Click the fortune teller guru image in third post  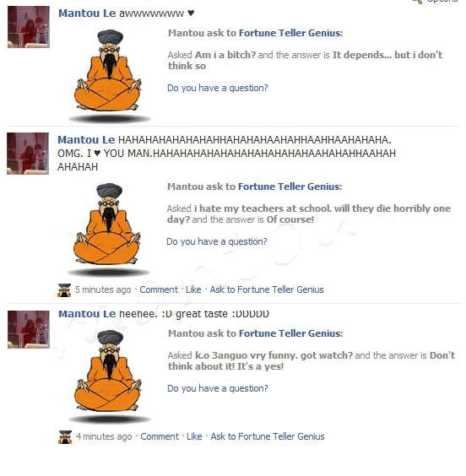(109, 376)
